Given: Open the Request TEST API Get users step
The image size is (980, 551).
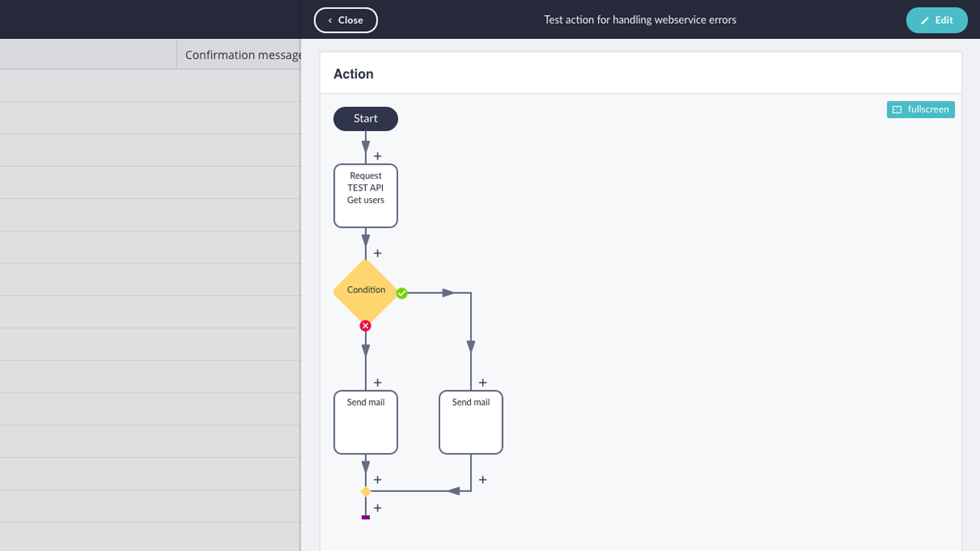Looking at the screenshot, I should (365, 196).
